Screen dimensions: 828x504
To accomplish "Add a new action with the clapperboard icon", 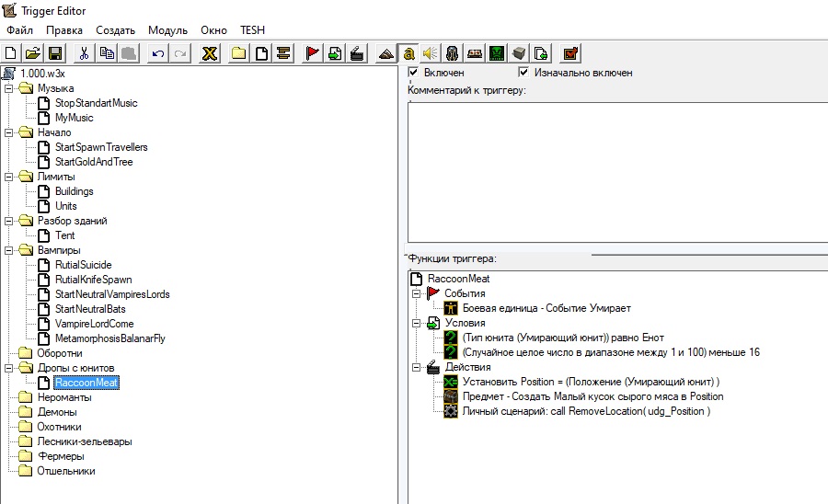I will (357, 53).
